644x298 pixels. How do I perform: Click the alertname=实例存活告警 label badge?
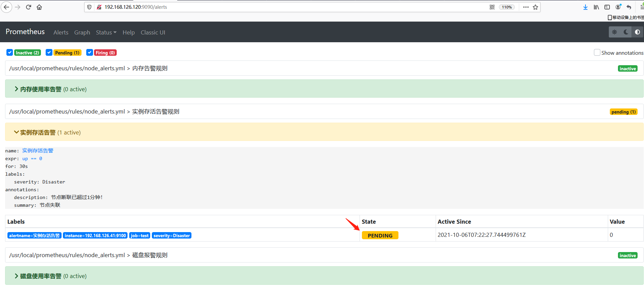pos(34,235)
